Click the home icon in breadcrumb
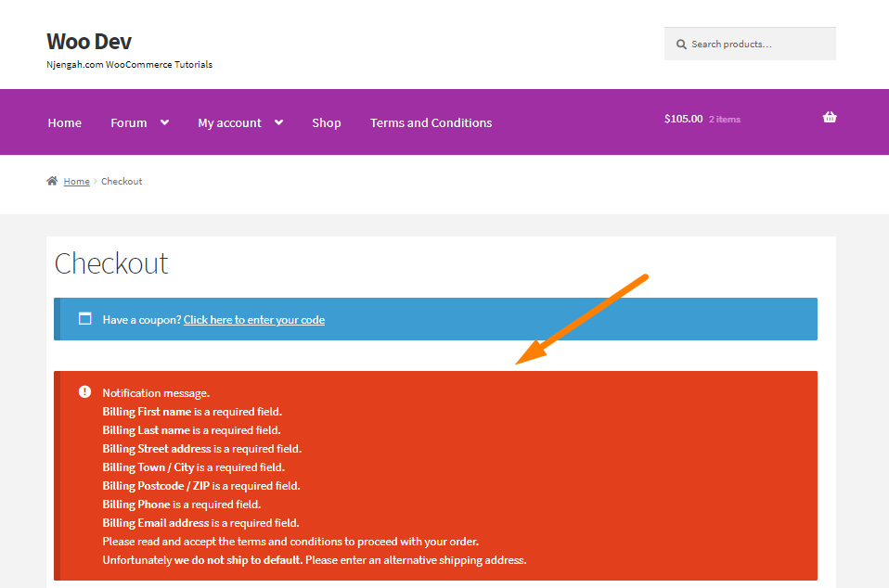889x588 pixels. [52, 181]
